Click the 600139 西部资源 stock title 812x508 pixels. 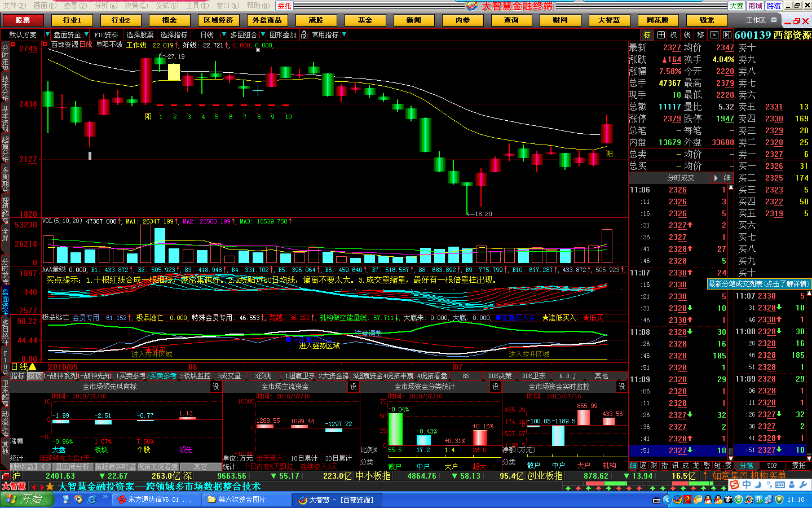[x=773, y=35]
